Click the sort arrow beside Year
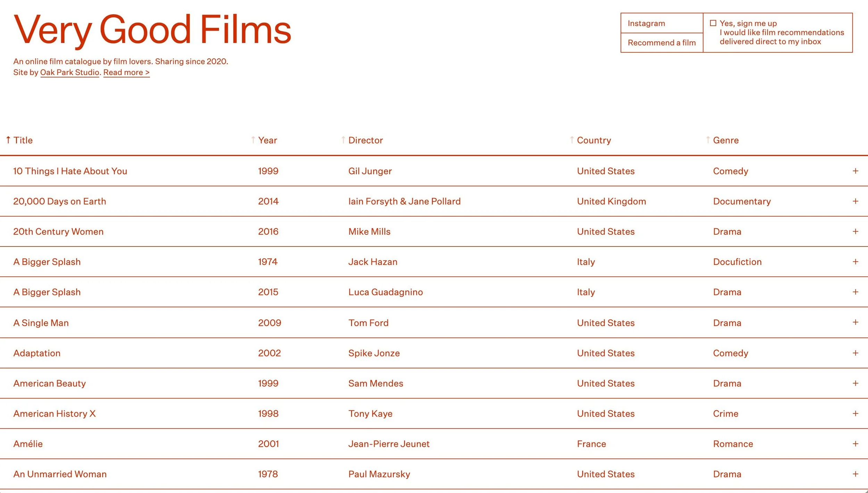This screenshot has width=868, height=493. tap(253, 140)
